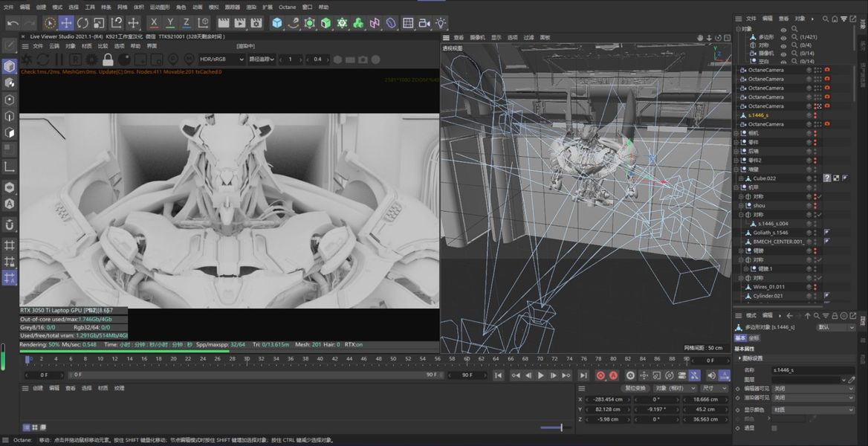Image resolution: width=868 pixels, height=446 pixels.
Task: Select the Rotate tool
Action: [x=83, y=23]
